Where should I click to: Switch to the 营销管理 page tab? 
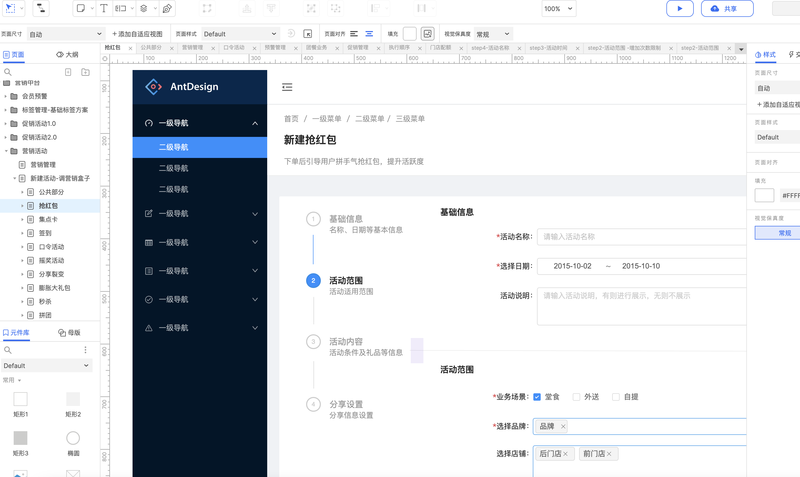(192, 47)
